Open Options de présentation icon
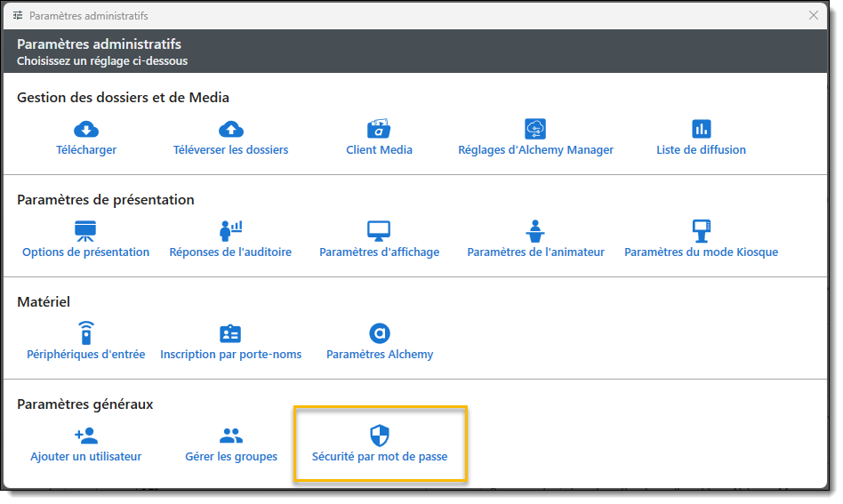 tap(85, 231)
